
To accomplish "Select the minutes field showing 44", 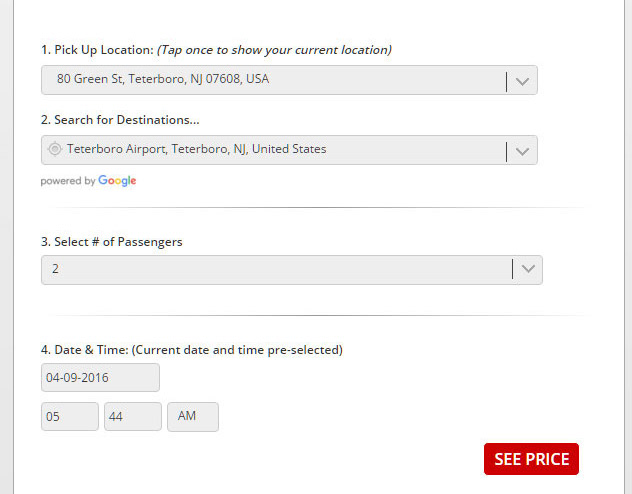I will (x=132, y=417).
